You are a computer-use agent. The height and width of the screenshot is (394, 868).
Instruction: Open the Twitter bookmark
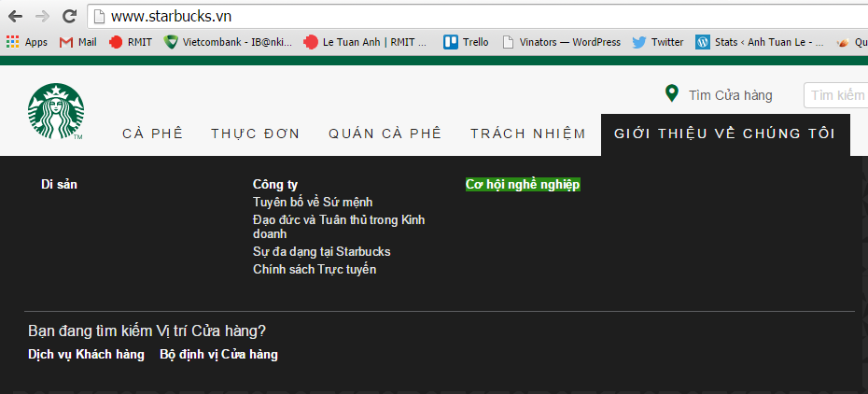(658, 42)
